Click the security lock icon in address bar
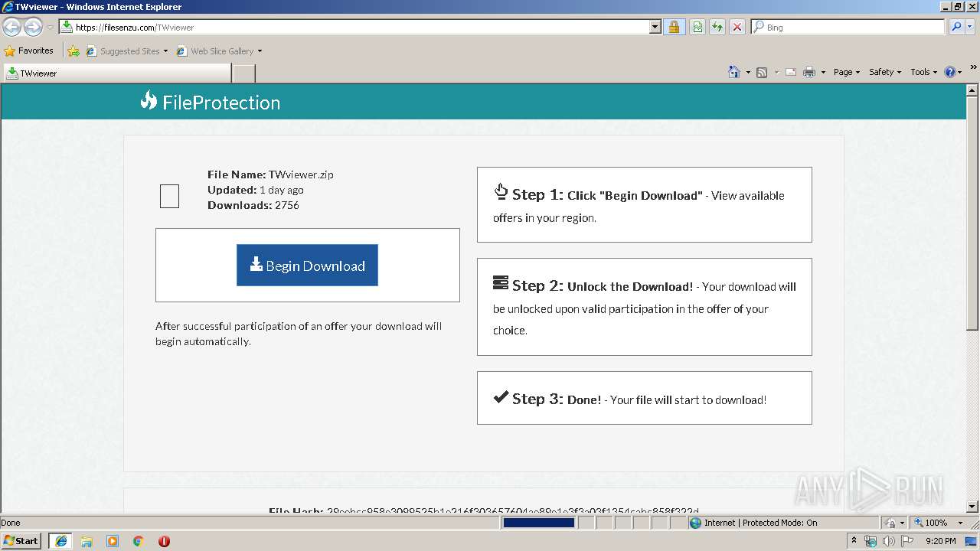 tap(674, 27)
